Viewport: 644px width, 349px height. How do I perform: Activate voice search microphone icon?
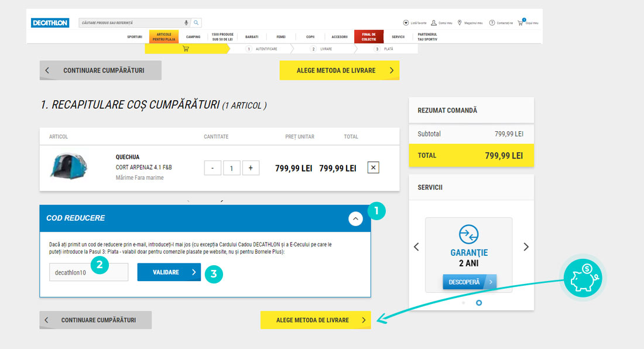186,23
